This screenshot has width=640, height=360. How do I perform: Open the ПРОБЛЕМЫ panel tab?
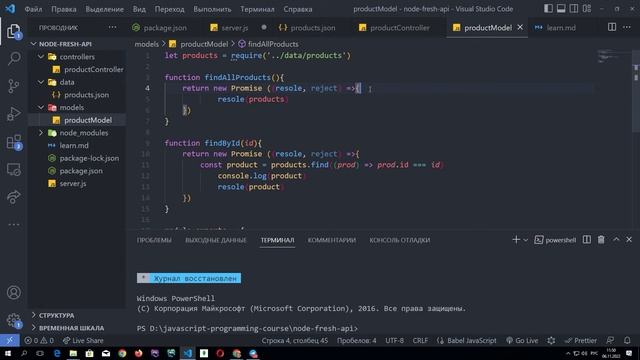pyautogui.click(x=154, y=240)
